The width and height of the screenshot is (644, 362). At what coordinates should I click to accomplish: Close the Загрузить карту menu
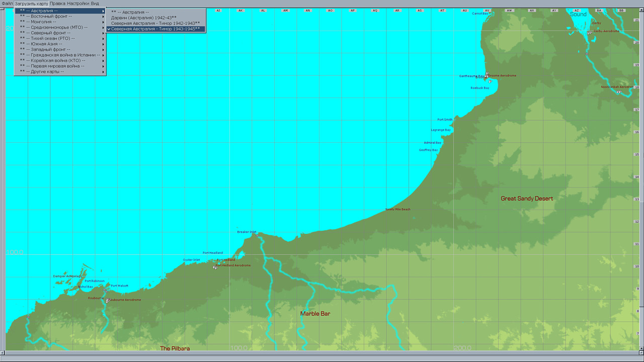tap(31, 4)
